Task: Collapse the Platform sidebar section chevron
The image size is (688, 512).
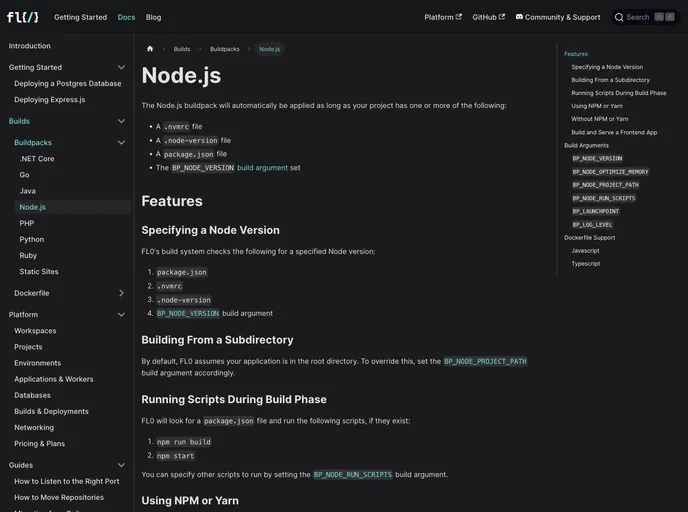Action: (121, 314)
